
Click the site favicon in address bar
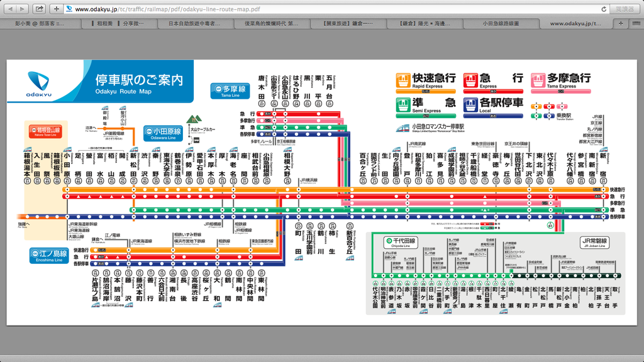click(69, 9)
